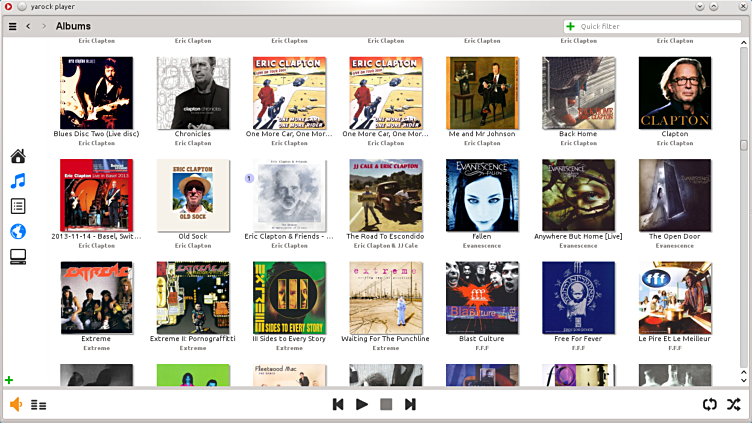This screenshot has width=752, height=423.
Task: Skip to the next track
Action: point(410,405)
